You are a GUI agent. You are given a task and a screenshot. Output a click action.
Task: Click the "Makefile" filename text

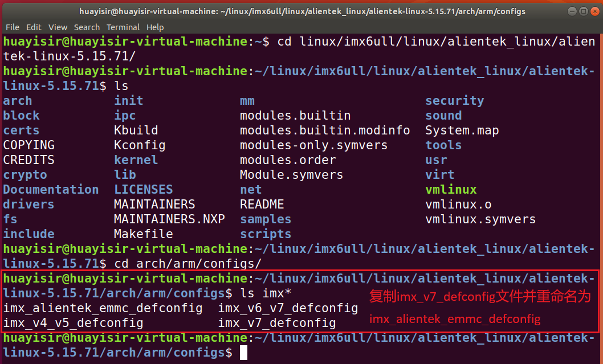(x=142, y=234)
